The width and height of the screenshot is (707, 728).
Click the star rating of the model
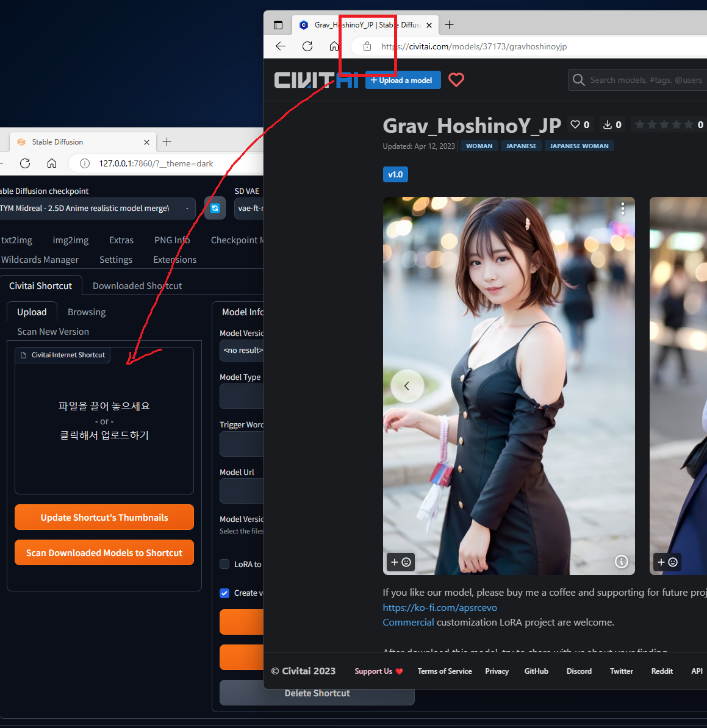pyautogui.click(x=664, y=124)
